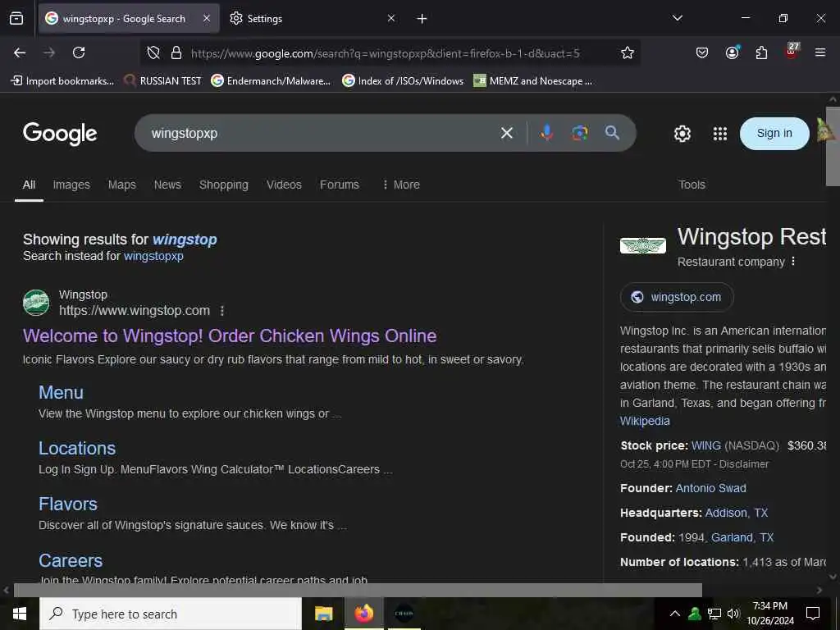This screenshot has height=630, width=840.
Task: Click the Garland, TX founded link
Action: (x=742, y=537)
